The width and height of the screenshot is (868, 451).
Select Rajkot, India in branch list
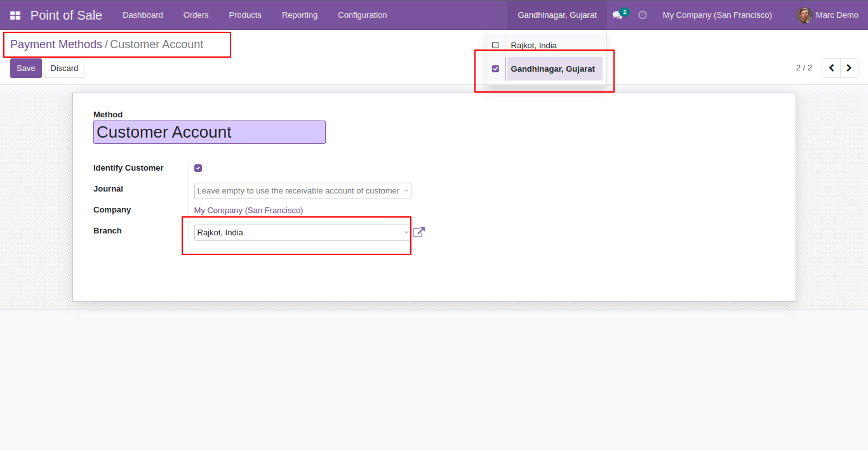coord(533,45)
